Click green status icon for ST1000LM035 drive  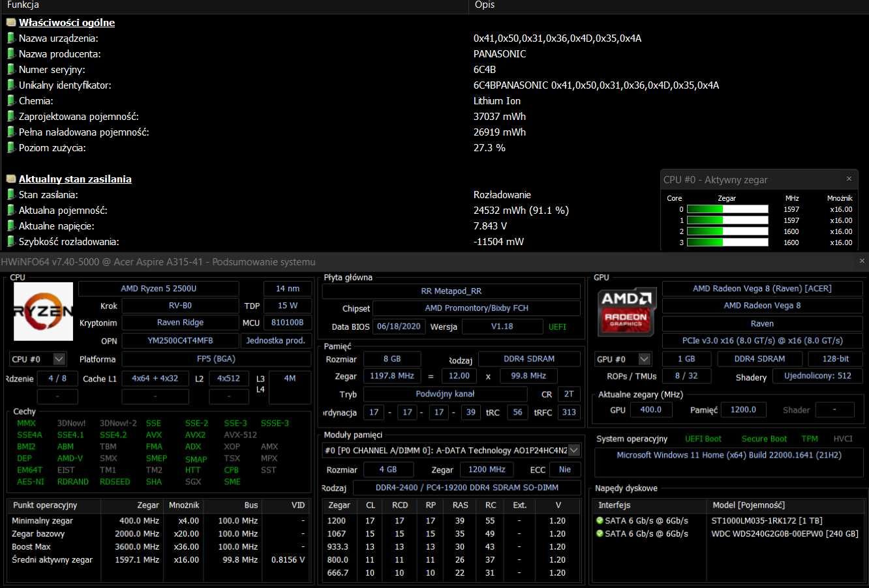pyautogui.click(x=600, y=521)
